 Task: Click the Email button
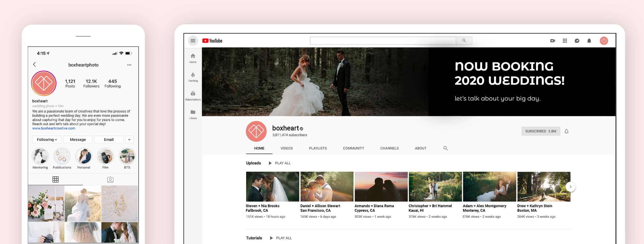[x=109, y=139]
